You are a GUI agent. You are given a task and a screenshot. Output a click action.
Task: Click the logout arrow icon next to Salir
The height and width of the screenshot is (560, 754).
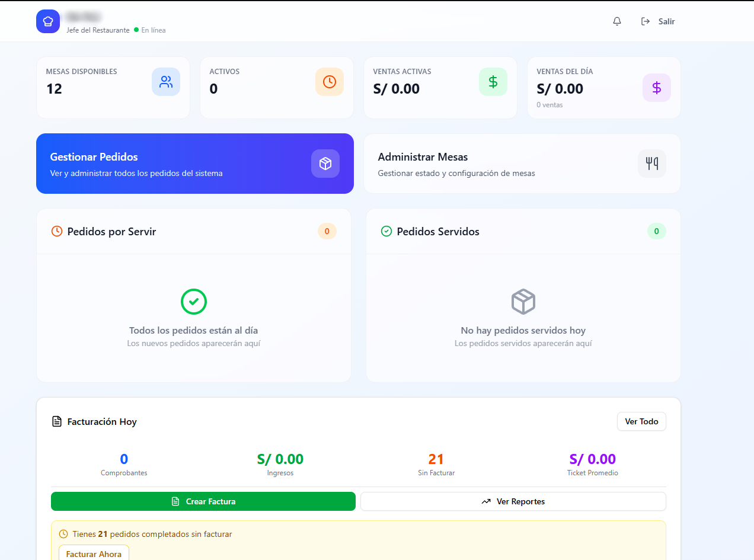[x=645, y=21]
